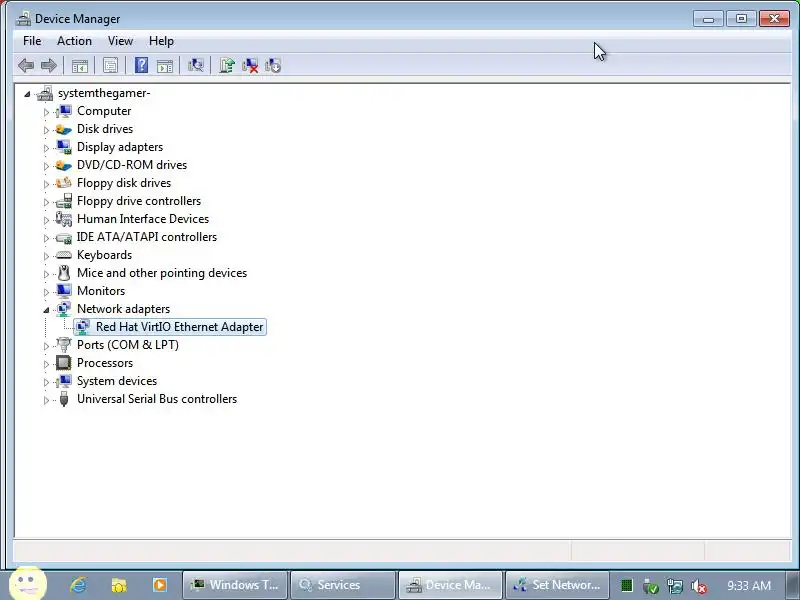Expand the Processors category
Viewport: 800px width, 600px height.
click(46, 364)
